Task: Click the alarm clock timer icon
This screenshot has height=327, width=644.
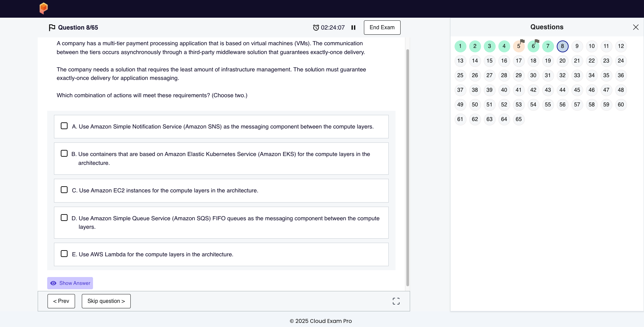Action: [316, 28]
